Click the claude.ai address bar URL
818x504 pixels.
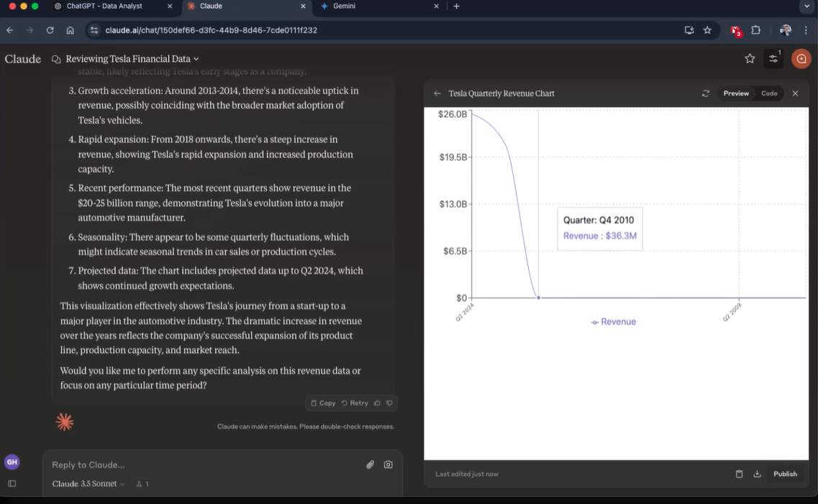pyautogui.click(x=212, y=30)
